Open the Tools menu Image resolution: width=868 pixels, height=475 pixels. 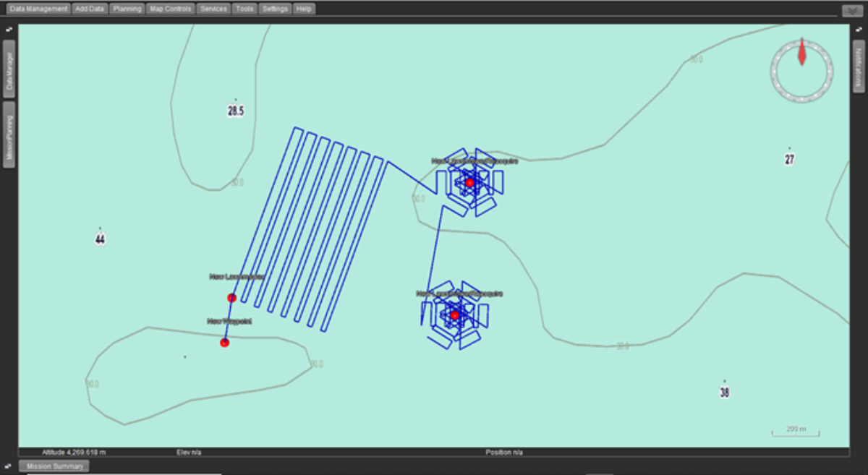[x=244, y=9]
